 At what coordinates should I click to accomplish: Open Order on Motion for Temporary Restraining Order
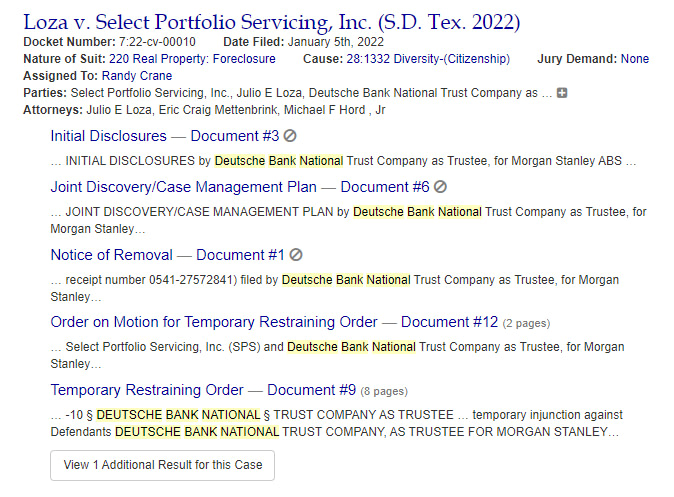[x=274, y=322]
